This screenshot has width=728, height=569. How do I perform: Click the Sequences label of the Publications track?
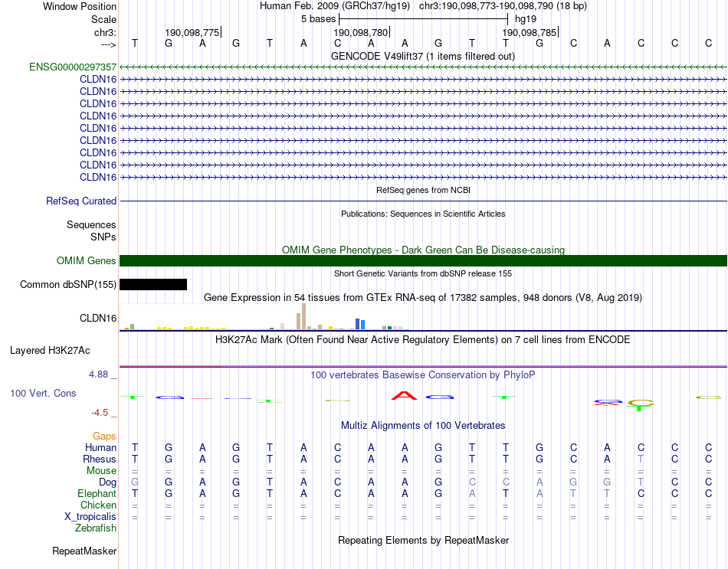[x=91, y=224]
